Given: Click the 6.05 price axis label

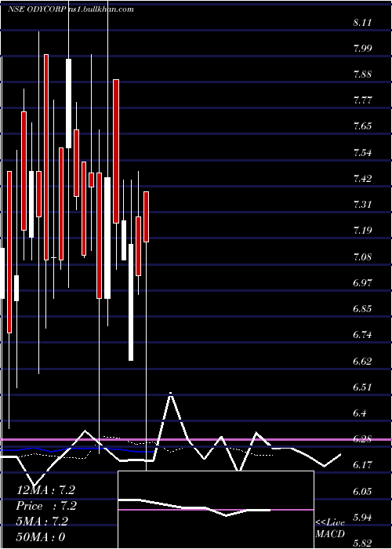Looking at the screenshot, I should point(362,491).
